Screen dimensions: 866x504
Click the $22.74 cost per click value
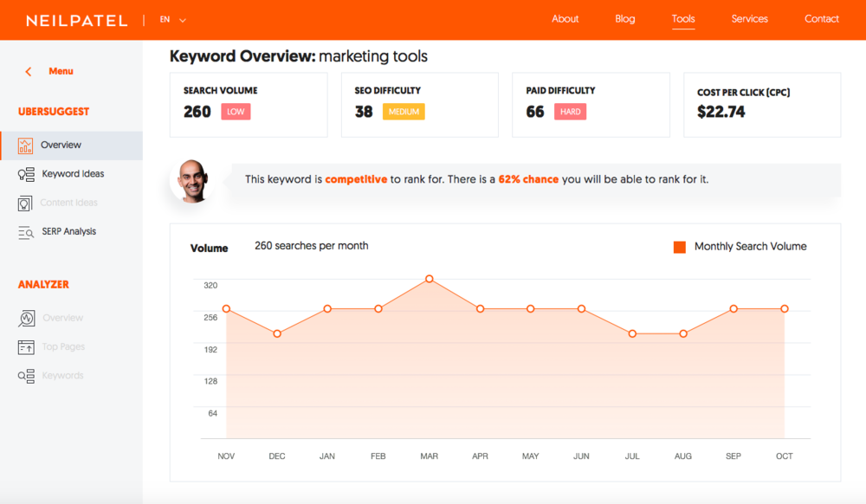click(x=721, y=112)
